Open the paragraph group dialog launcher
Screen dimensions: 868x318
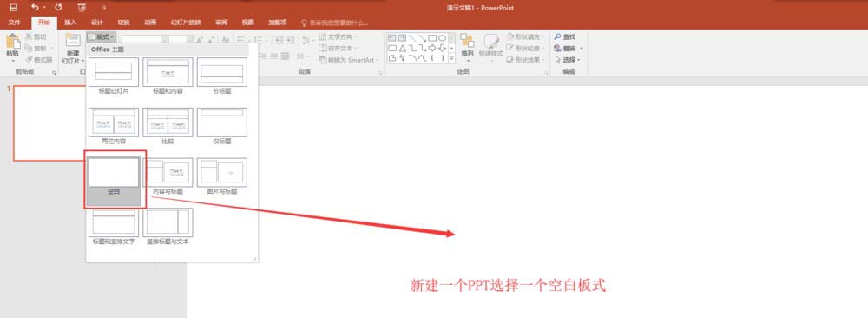380,73
